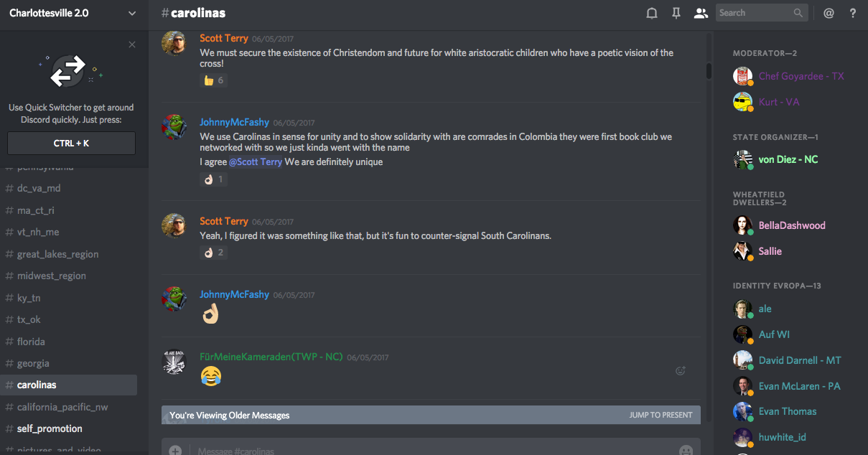Click the chat message scrollbar thumb
This screenshot has width=868, height=455.
(x=709, y=70)
